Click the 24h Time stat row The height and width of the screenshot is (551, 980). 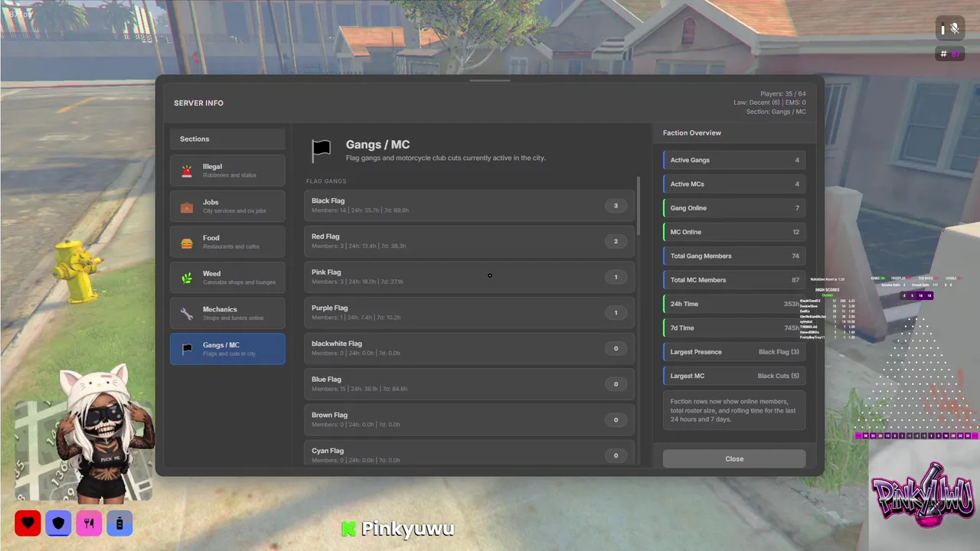(x=734, y=304)
